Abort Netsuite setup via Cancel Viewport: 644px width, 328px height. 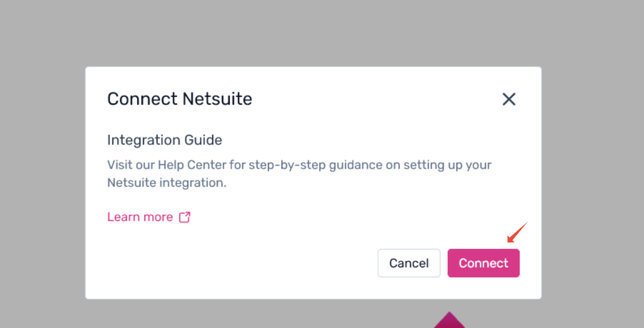408,263
